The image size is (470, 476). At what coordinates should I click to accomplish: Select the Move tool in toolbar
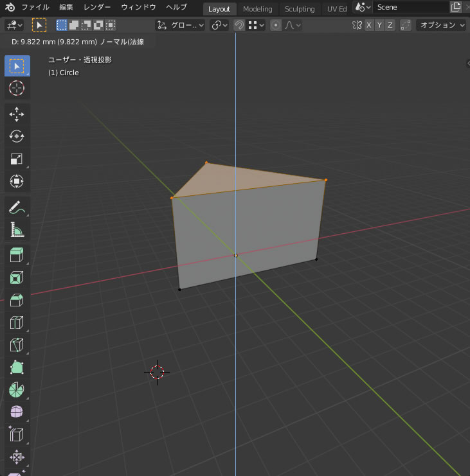pyautogui.click(x=17, y=114)
